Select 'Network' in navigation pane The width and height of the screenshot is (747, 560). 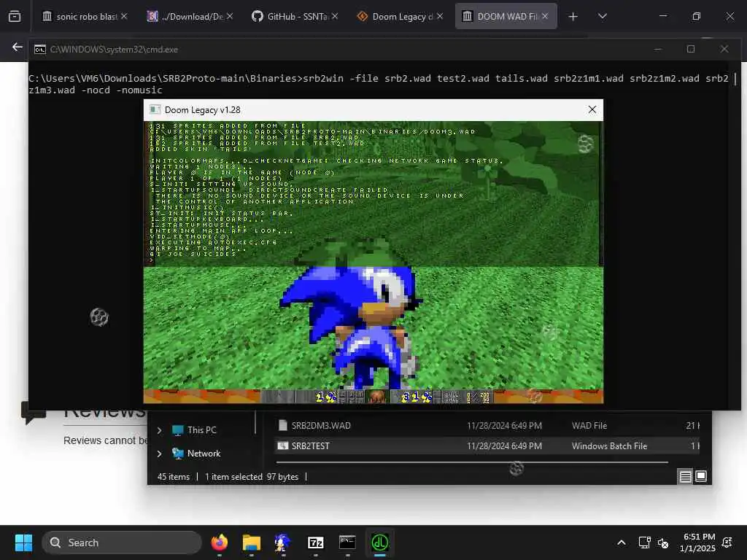click(x=196, y=454)
